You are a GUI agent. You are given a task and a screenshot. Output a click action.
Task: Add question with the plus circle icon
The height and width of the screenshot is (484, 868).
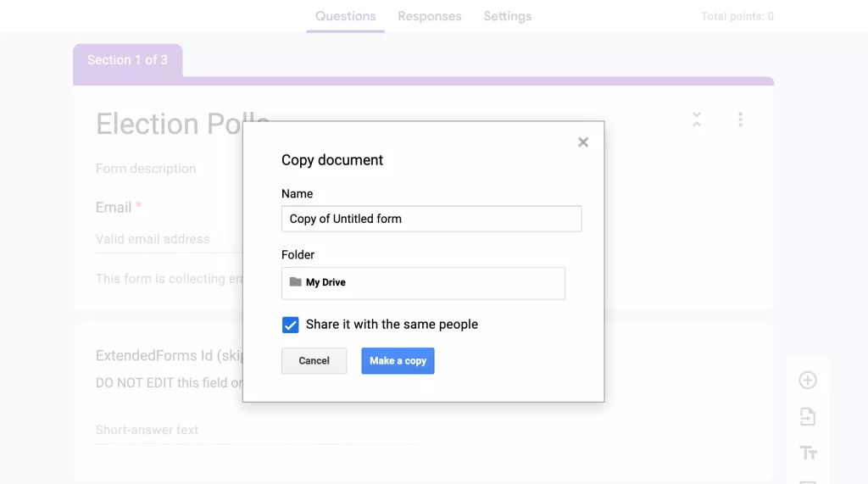tap(808, 380)
